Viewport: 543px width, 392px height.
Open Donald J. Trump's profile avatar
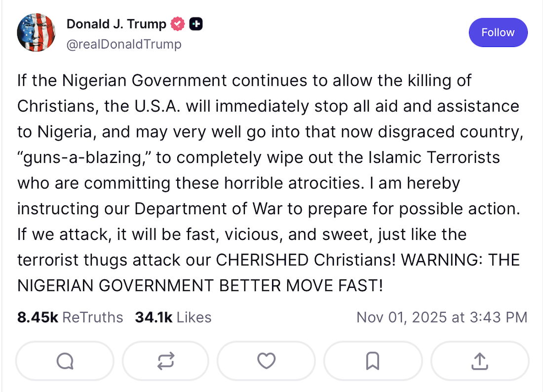[36, 33]
